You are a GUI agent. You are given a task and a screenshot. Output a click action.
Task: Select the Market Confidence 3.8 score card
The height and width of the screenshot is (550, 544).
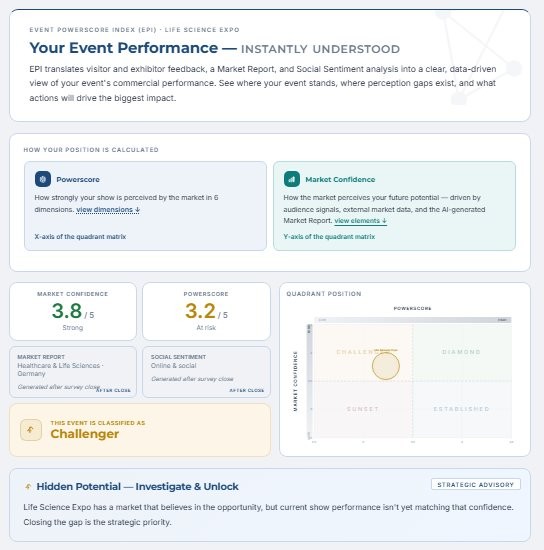pyautogui.click(x=73, y=311)
